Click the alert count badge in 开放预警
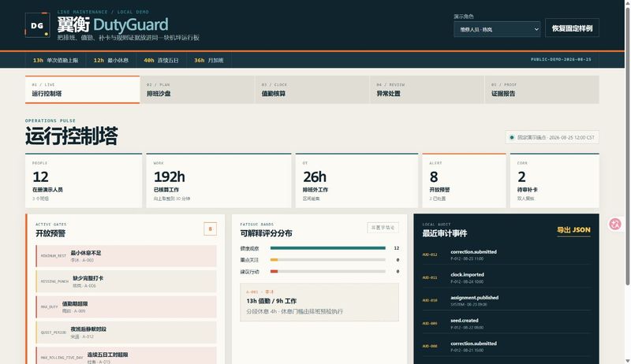631x364 pixels. tap(210, 229)
